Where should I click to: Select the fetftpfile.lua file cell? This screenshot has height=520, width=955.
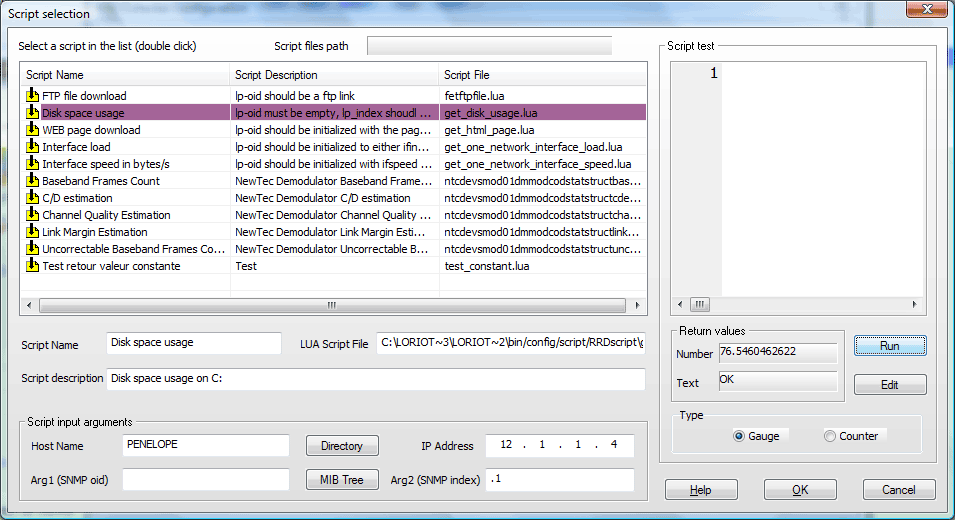point(474,96)
